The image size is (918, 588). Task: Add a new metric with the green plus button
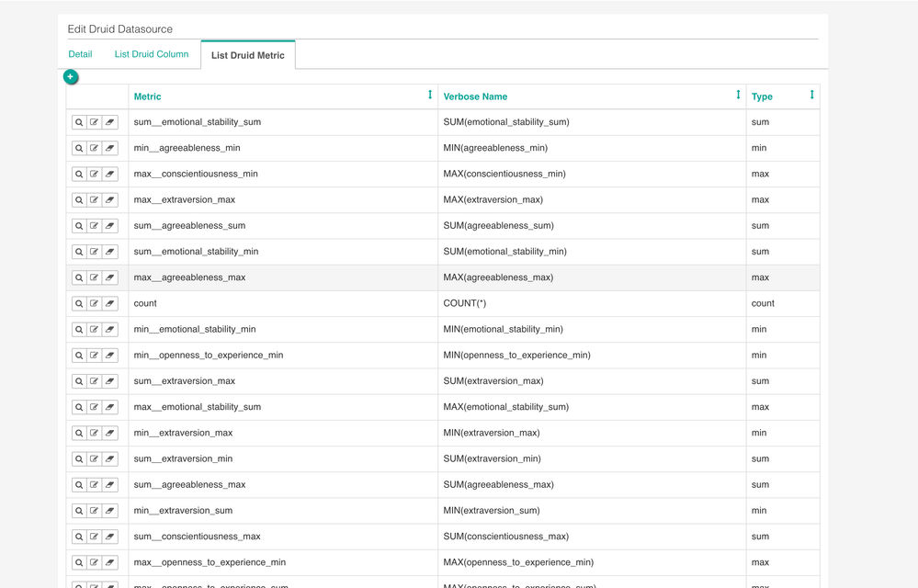pyautogui.click(x=71, y=76)
